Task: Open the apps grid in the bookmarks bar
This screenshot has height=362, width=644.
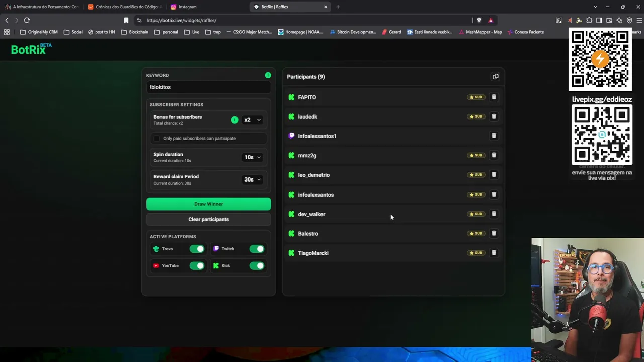Action: [7, 32]
